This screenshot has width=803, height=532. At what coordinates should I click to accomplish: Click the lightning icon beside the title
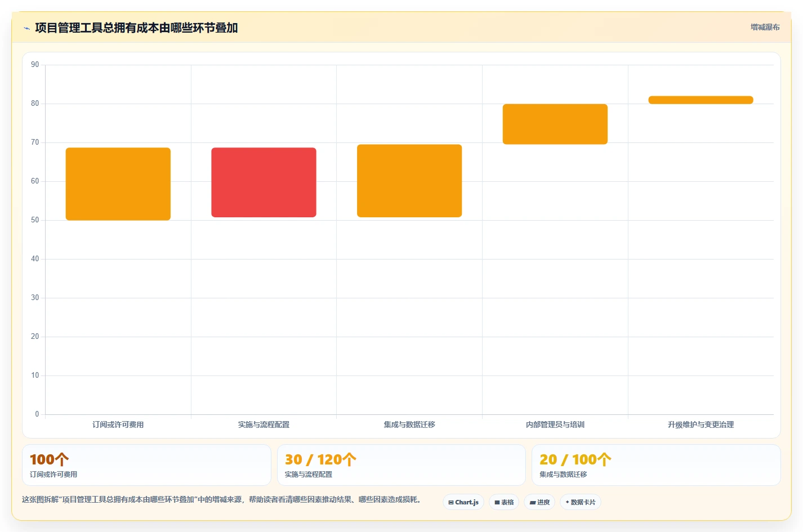[26, 28]
